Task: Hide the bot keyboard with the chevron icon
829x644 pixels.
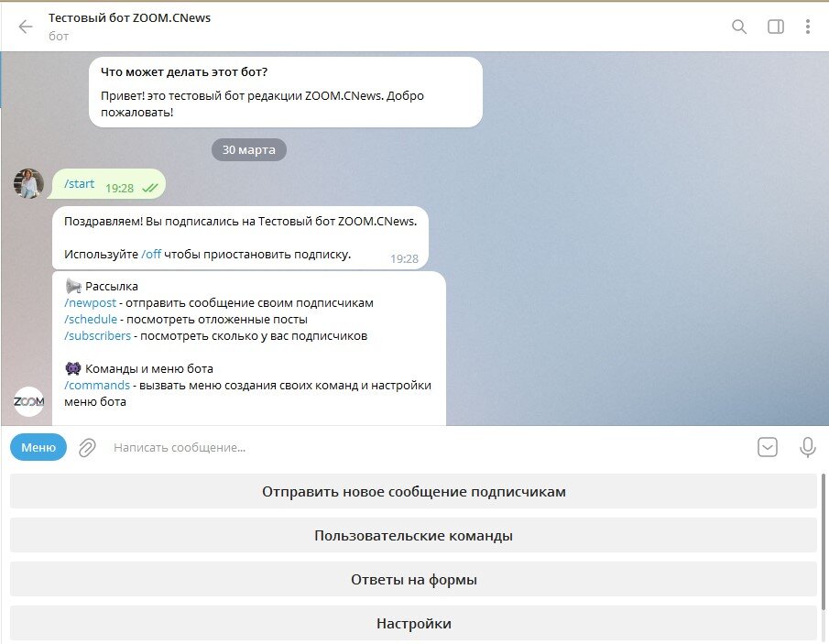Action: point(767,447)
